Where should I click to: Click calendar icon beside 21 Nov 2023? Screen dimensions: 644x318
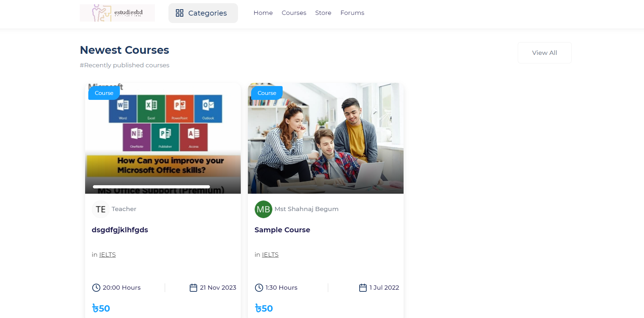tap(193, 288)
